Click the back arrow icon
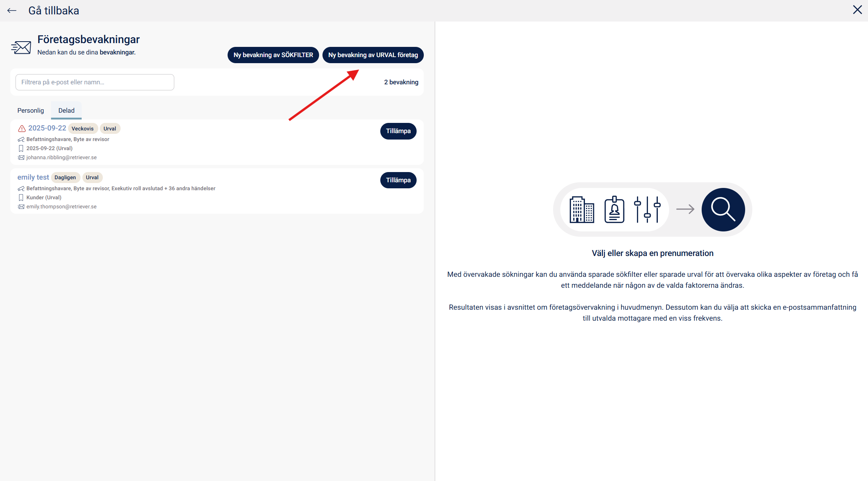This screenshot has width=868, height=481. (x=12, y=11)
